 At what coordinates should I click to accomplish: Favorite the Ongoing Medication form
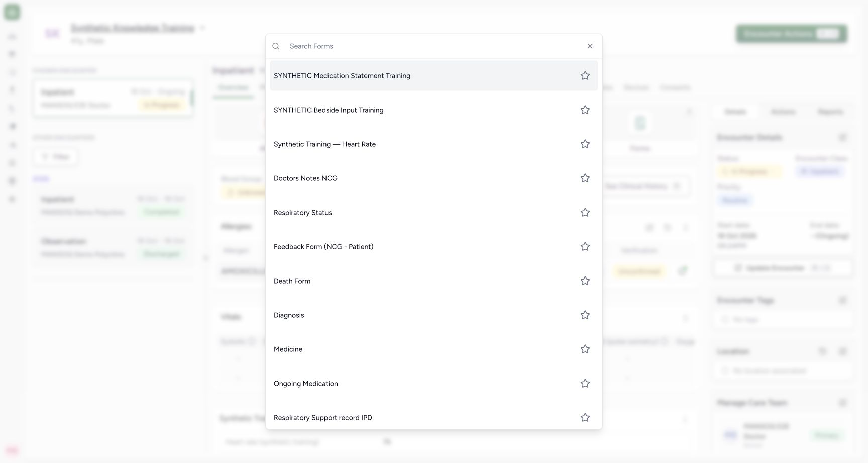coord(585,384)
